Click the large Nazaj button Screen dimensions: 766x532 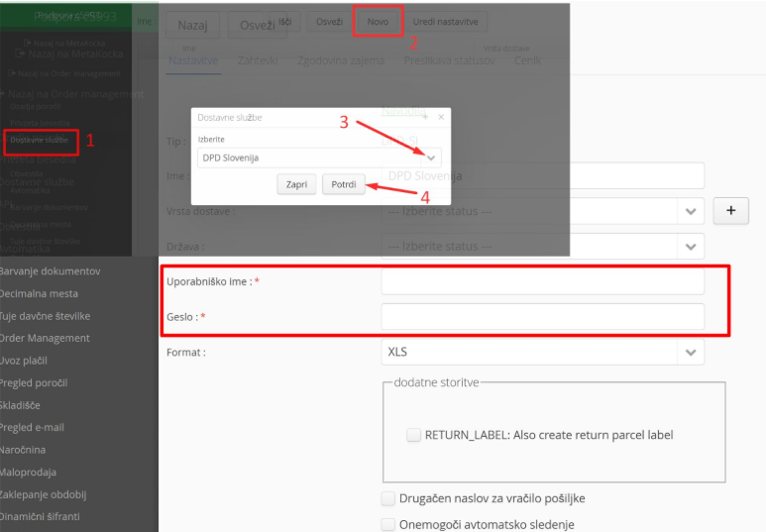[x=192, y=26]
